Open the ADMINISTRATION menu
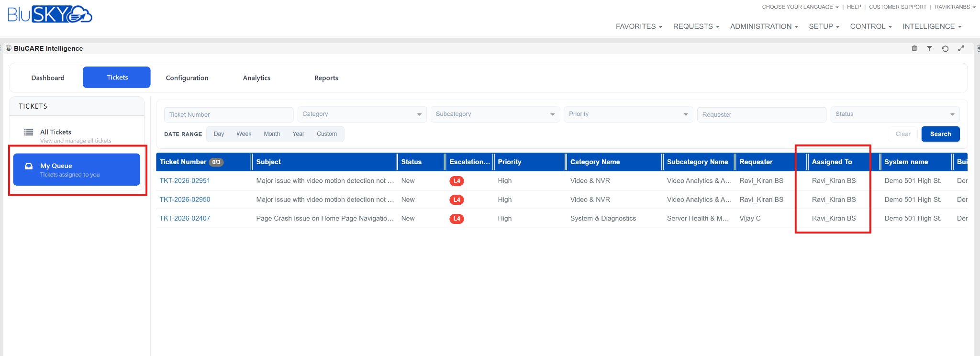Image resolution: width=980 pixels, height=356 pixels. pos(764,26)
